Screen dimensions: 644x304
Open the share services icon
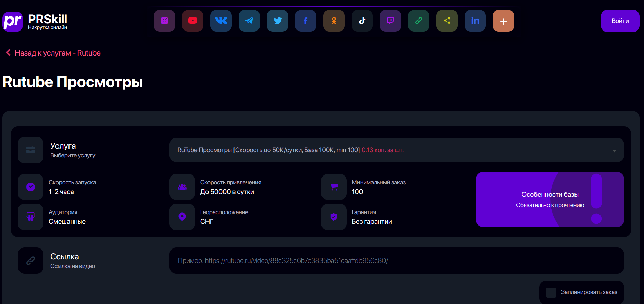coord(447,21)
